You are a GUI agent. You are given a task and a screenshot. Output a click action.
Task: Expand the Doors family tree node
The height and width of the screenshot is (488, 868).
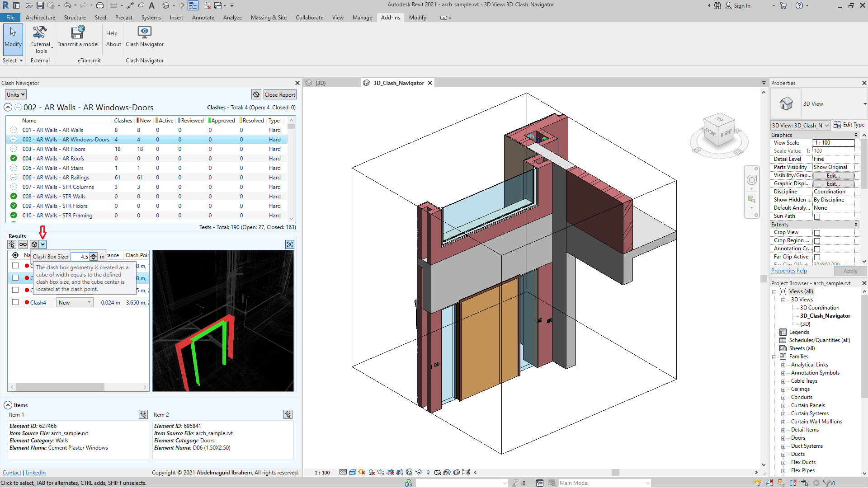tap(783, 438)
